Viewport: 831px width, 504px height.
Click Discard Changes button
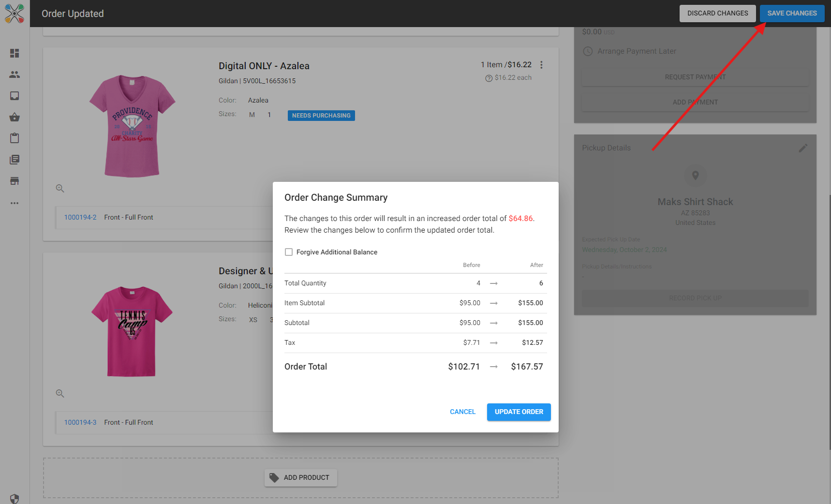pyautogui.click(x=717, y=14)
